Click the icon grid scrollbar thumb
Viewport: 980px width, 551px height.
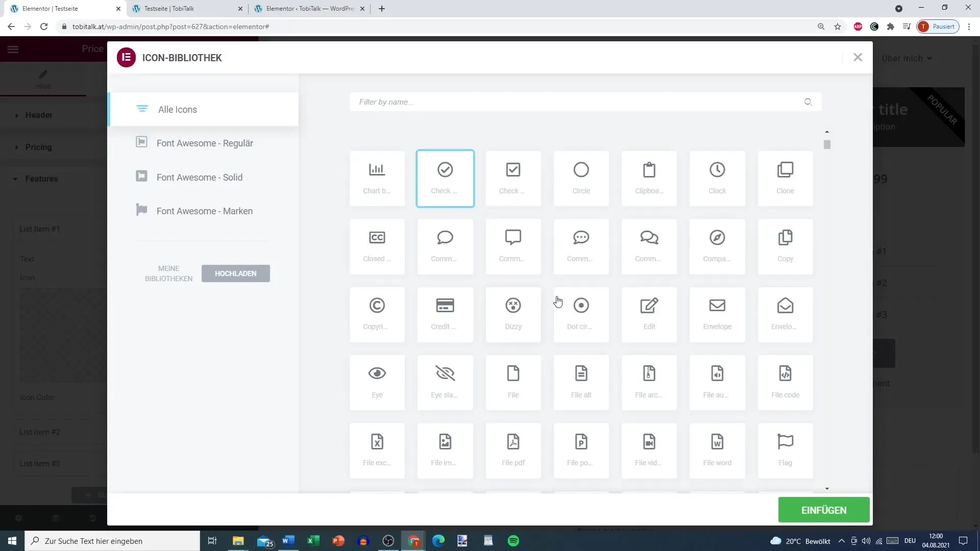tap(827, 145)
